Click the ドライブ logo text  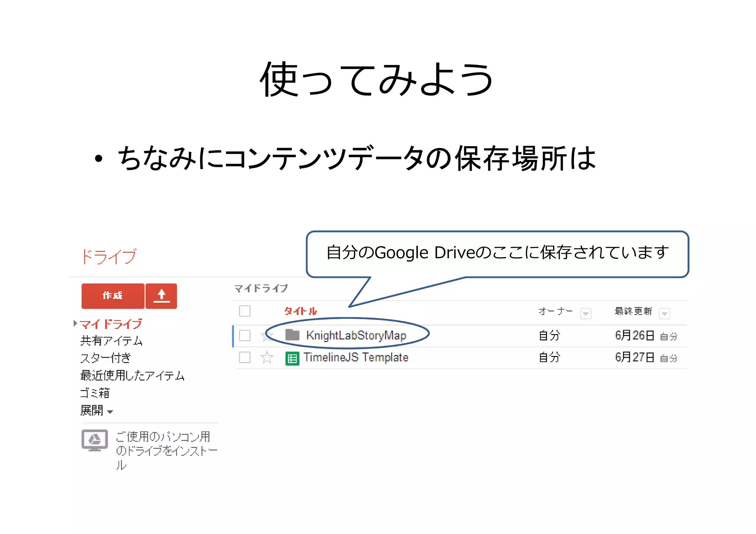point(109,256)
